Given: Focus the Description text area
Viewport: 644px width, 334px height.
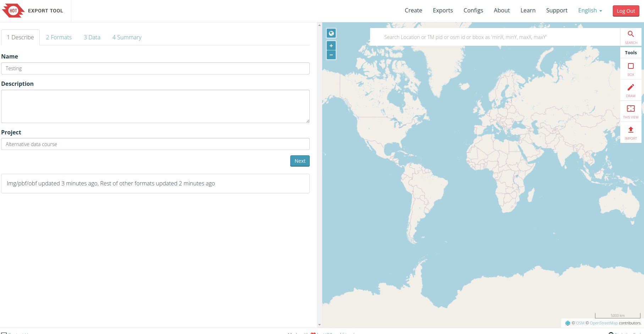Looking at the screenshot, I should (155, 106).
